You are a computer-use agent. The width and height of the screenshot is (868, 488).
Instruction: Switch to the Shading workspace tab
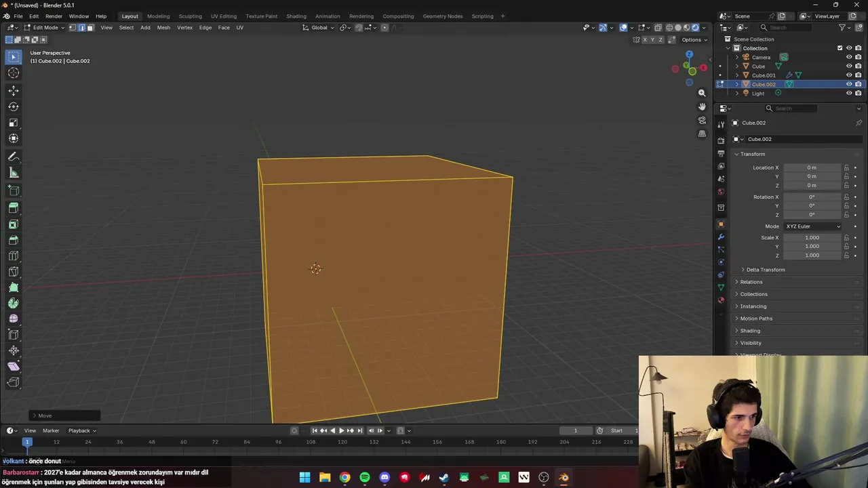tap(296, 16)
